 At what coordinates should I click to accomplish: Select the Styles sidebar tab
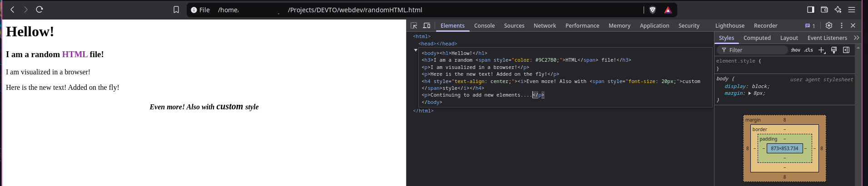point(726,38)
